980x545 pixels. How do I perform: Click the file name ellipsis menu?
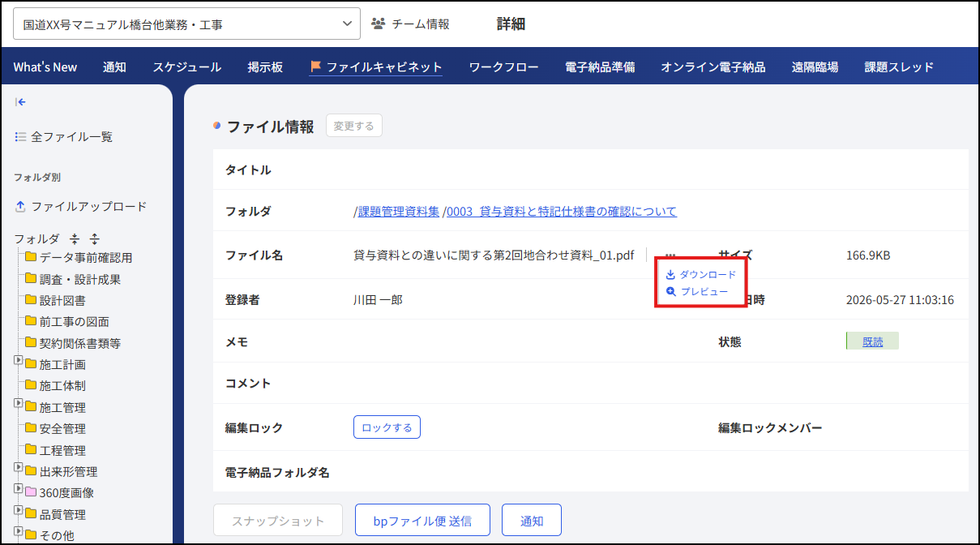pyautogui.click(x=670, y=255)
